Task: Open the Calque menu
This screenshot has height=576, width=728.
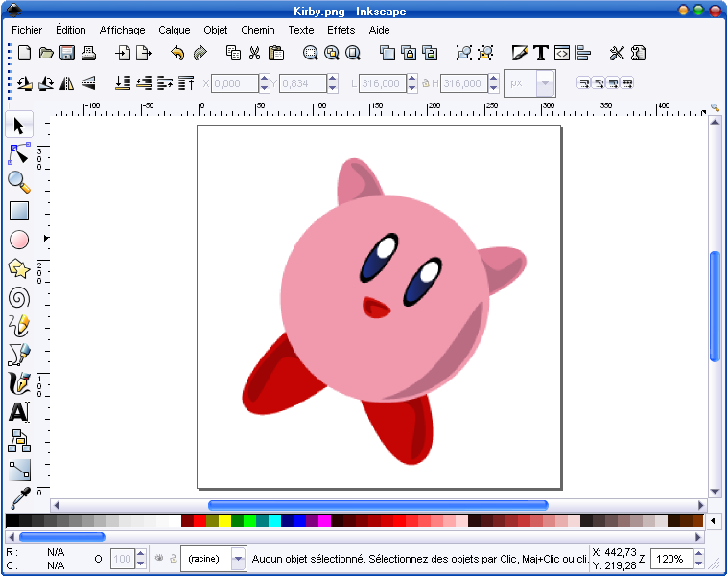Action: pyautogui.click(x=175, y=30)
